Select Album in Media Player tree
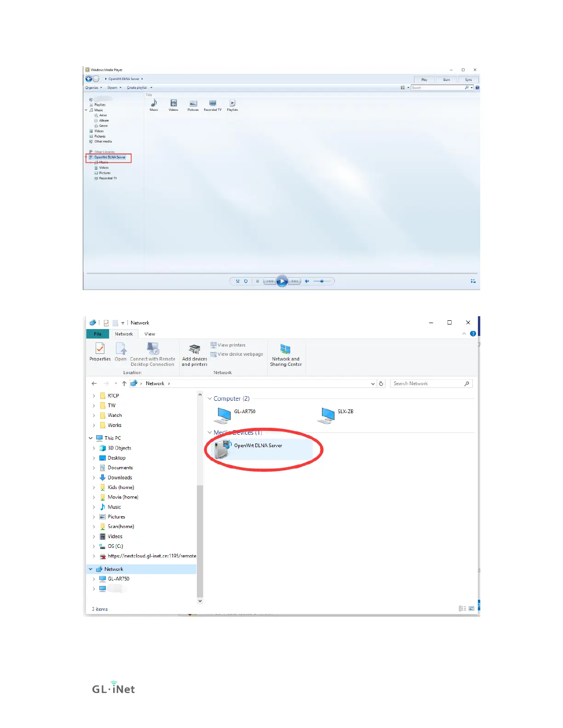The width and height of the screenshot is (563, 728). 103,120
